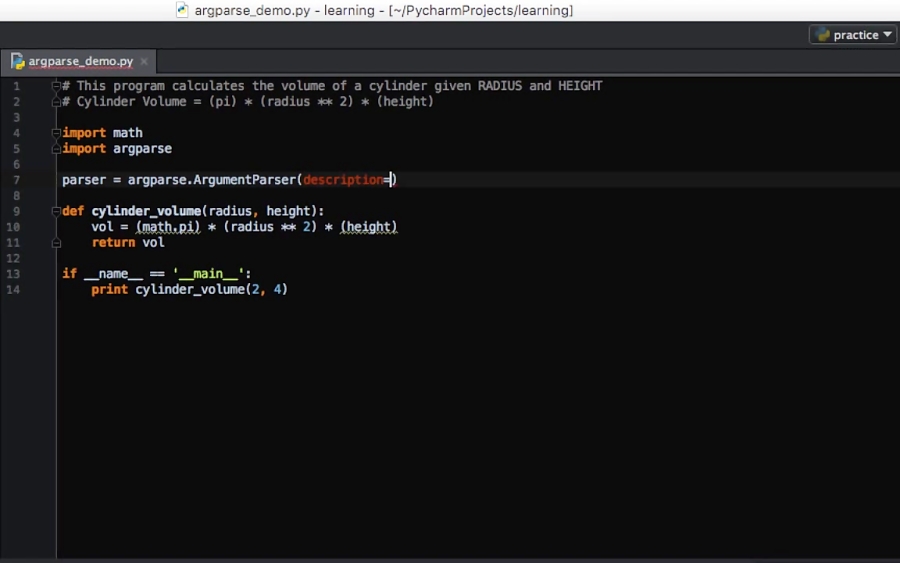
Task: Click the fold end marker at line 11
Action: tap(56, 243)
